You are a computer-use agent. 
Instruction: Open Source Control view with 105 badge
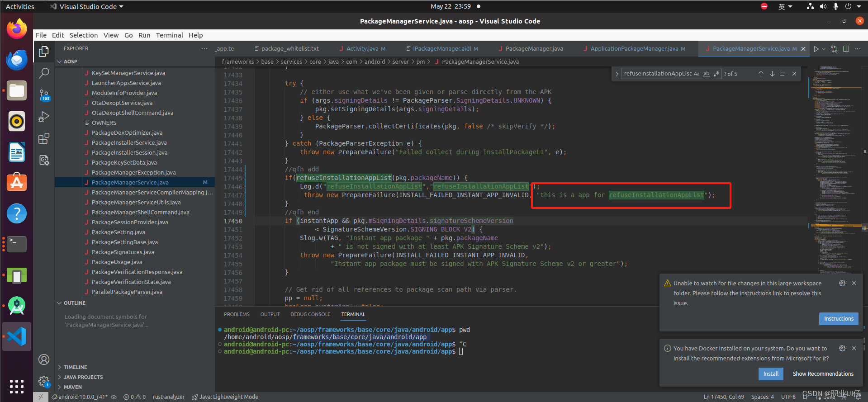[x=44, y=95]
